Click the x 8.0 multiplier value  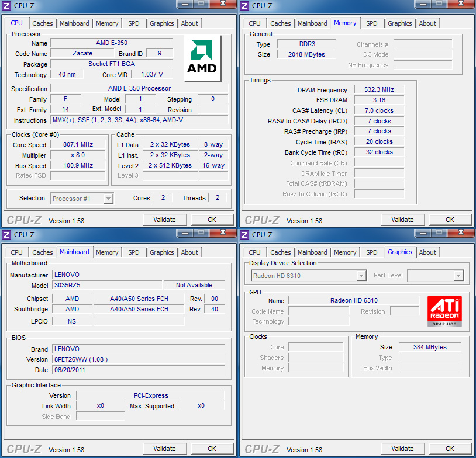pos(78,155)
